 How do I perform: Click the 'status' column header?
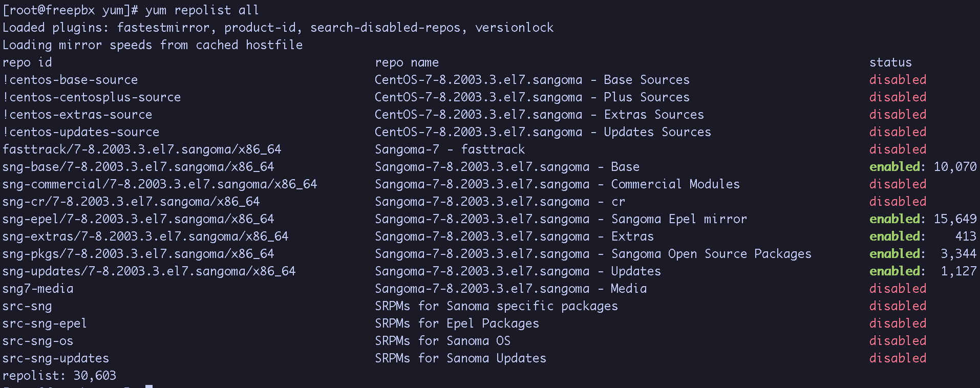pyautogui.click(x=890, y=62)
